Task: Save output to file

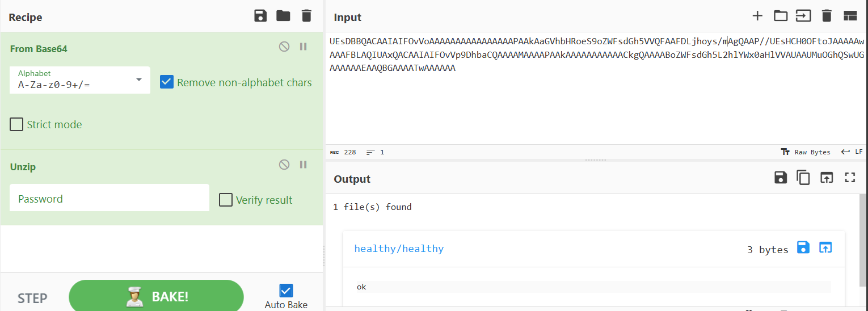Action: 781,178
